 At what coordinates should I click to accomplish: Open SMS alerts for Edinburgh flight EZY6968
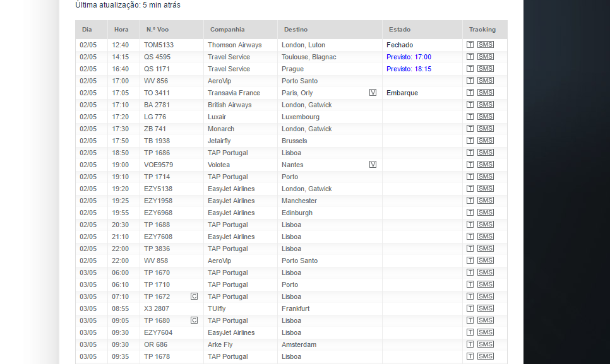(486, 213)
